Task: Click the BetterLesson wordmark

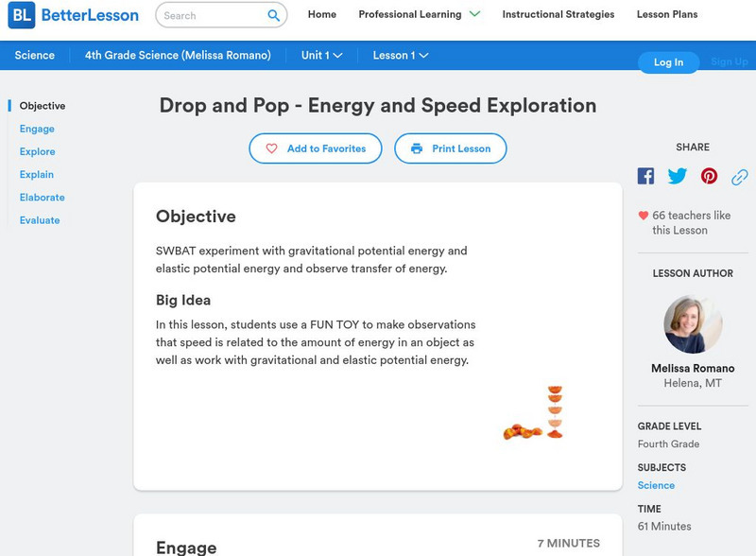Action: [x=90, y=15]
